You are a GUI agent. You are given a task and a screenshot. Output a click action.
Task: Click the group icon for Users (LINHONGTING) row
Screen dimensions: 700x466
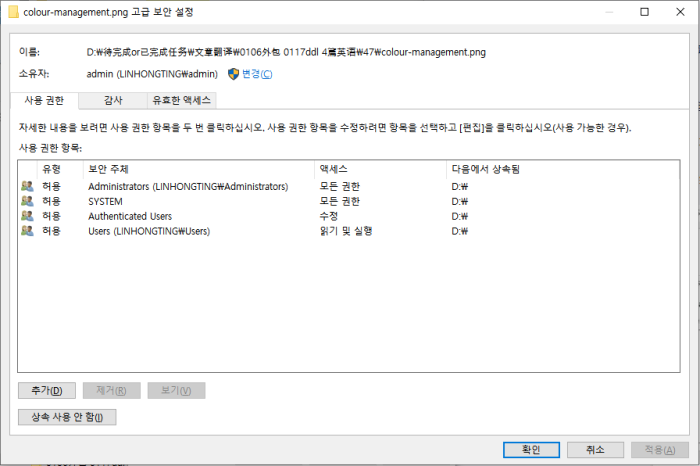27,231
